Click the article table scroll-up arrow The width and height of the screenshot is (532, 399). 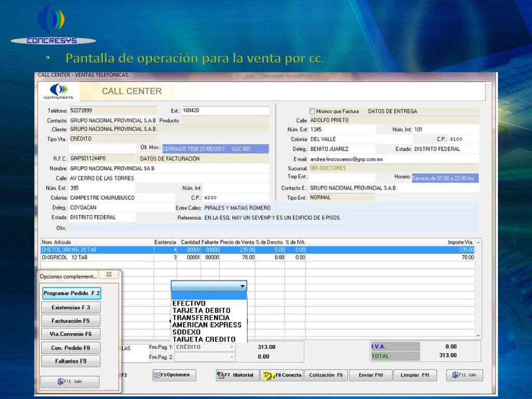tap(478, 242)
